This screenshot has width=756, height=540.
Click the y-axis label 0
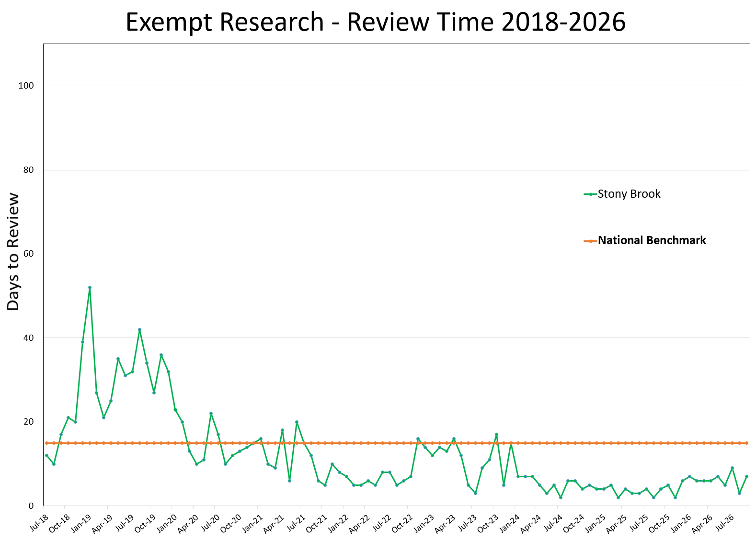coord(31,506)
